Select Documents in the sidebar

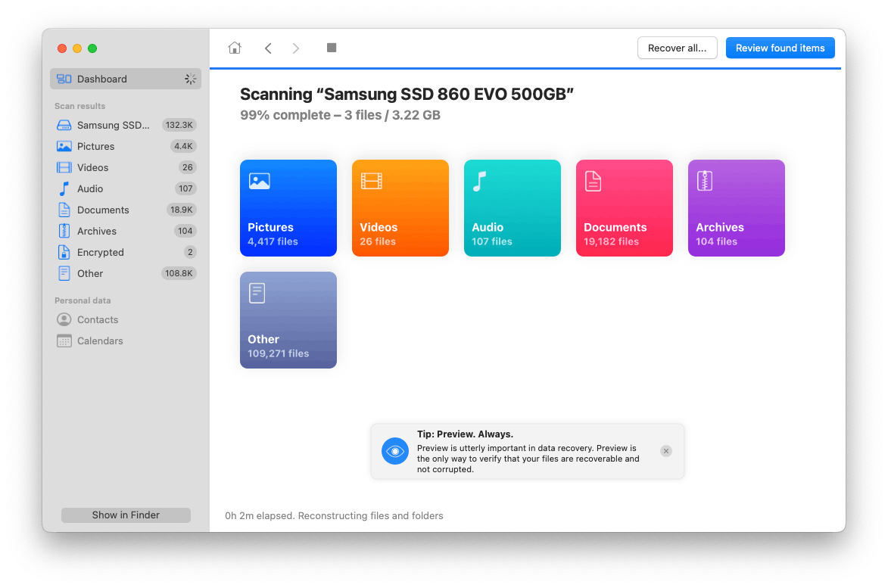[126, 210]
